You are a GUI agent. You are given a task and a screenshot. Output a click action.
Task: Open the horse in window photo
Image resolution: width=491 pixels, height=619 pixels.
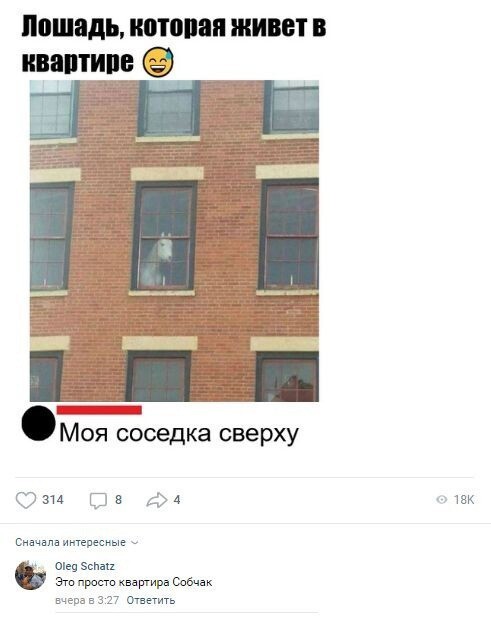[174, 241]
